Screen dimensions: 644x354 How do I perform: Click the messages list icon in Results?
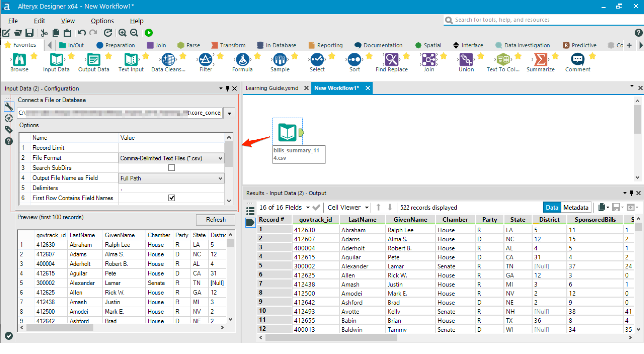coord(250,211)
